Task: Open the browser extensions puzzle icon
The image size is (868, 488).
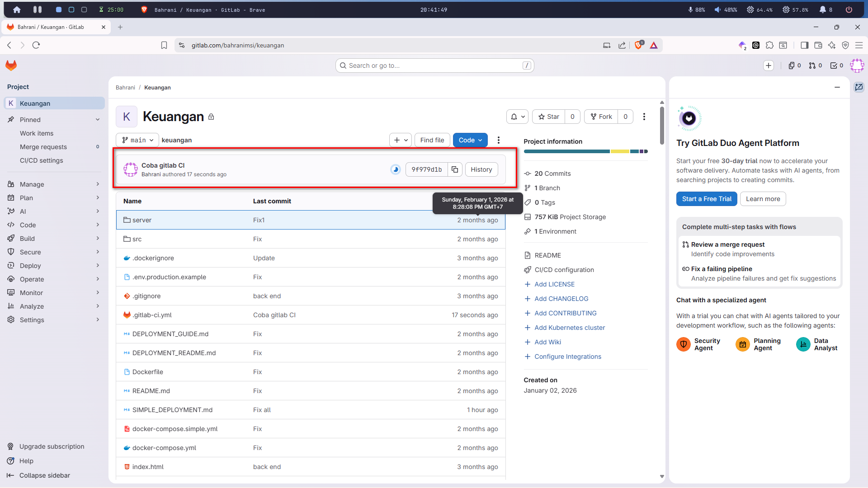Action: tap(770, 45)
